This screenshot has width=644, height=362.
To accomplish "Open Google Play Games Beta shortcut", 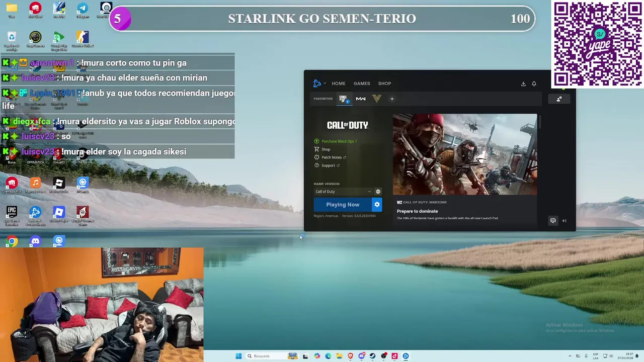I will [59, 41].
